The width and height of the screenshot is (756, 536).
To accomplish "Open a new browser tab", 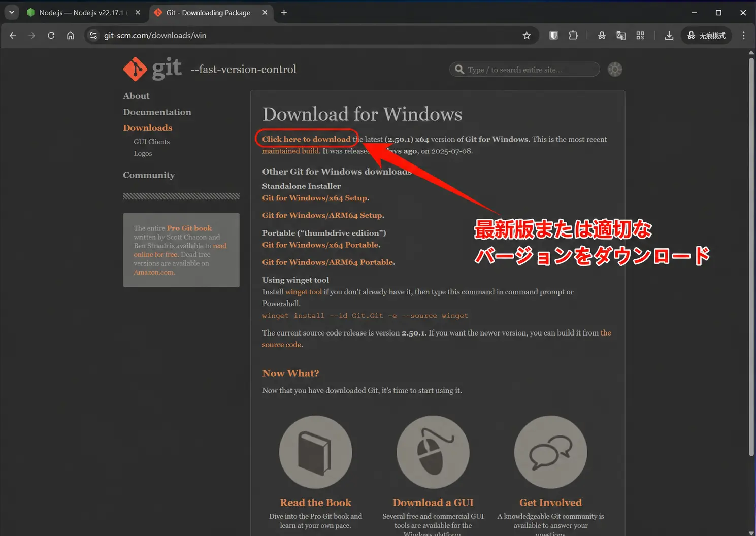I will (284, 13).
